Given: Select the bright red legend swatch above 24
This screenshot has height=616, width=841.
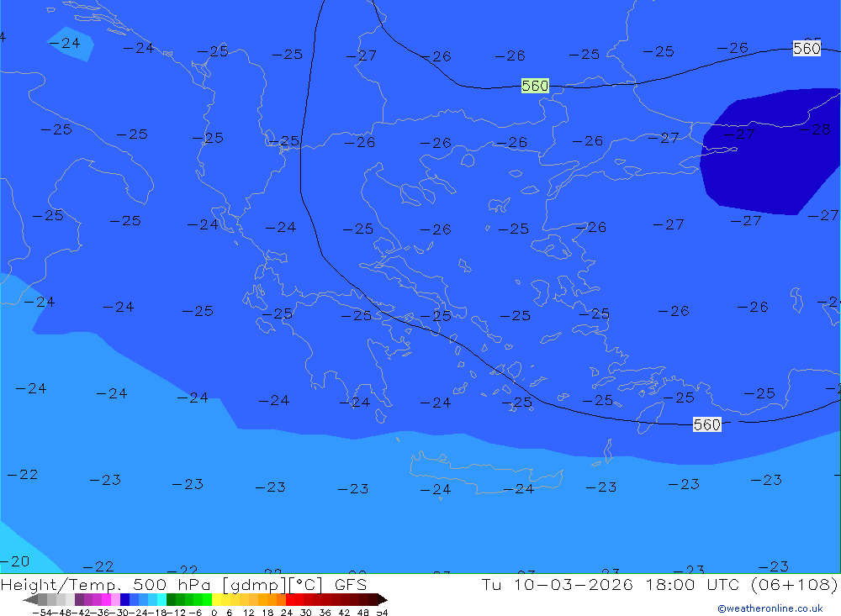Looking at the screenshot, I should pyautogui.click(x=290, y=599).
